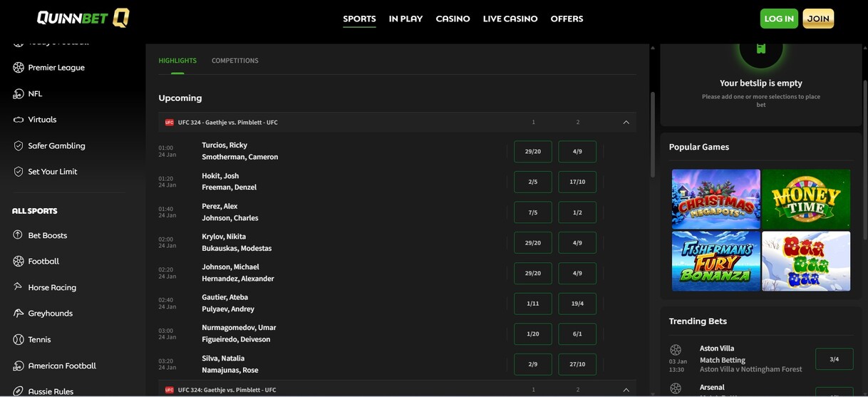Viewport: 868px width, 397px height.
Task: Select 4/9 odds for Hernandez, Alexander
Action: pyautogui.click(x=577, y=273)
